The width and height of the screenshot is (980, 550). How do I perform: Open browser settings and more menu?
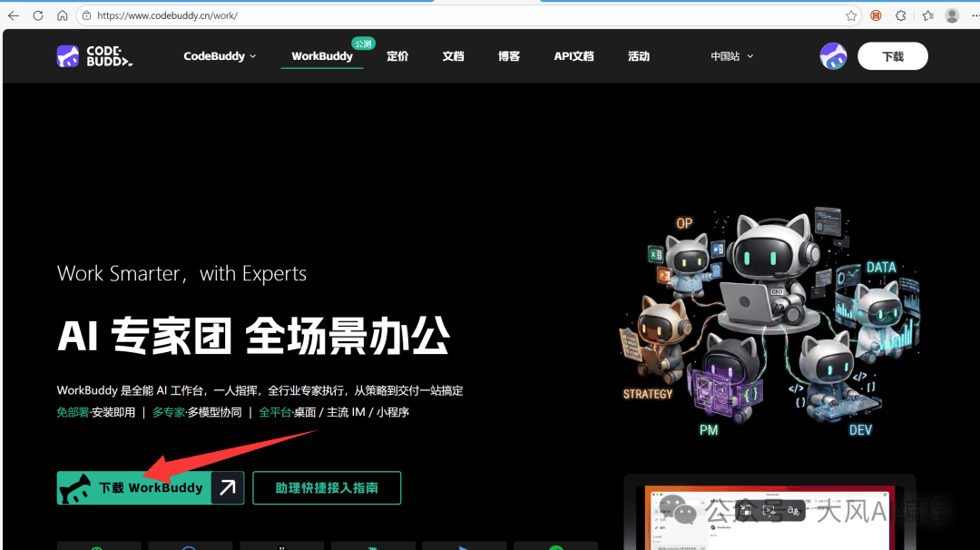[x=975, y=15]
